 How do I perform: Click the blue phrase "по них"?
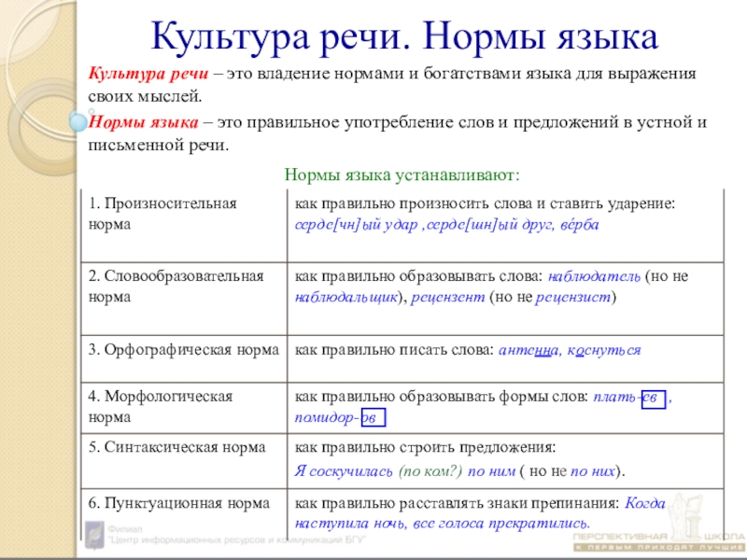click(592, 471)
